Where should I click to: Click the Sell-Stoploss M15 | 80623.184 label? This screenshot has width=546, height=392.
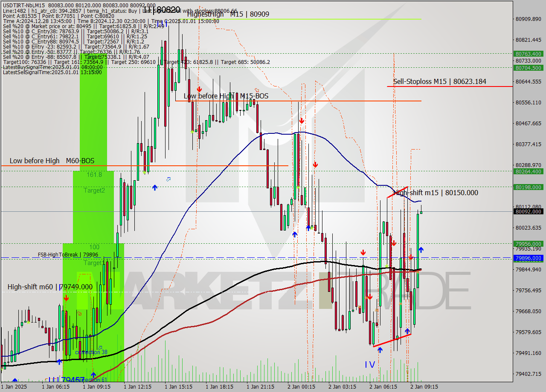[439, 81]
